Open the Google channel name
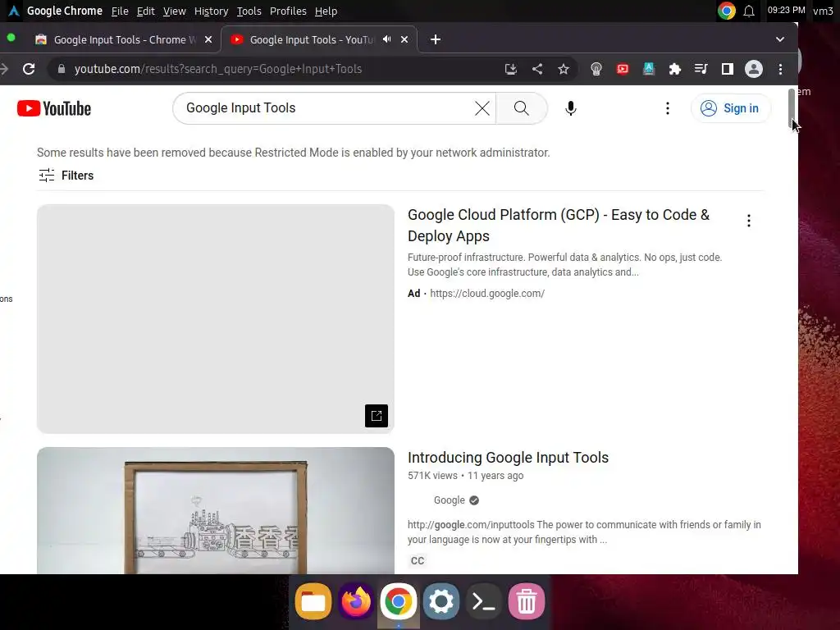This screenshot has height=630, width=840. (449, 500)
